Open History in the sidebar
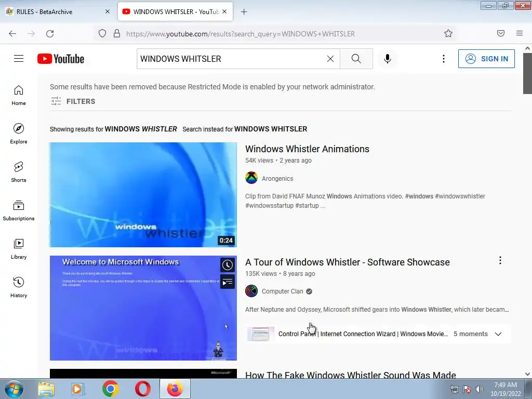532x399 pixels. tap(19, 287)
